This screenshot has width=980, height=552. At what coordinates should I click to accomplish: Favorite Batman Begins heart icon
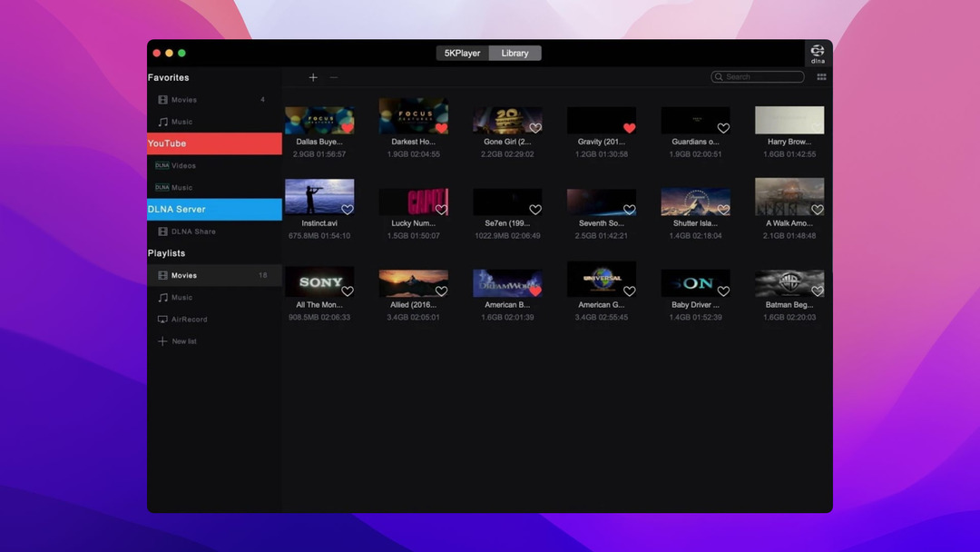(818, 291)
